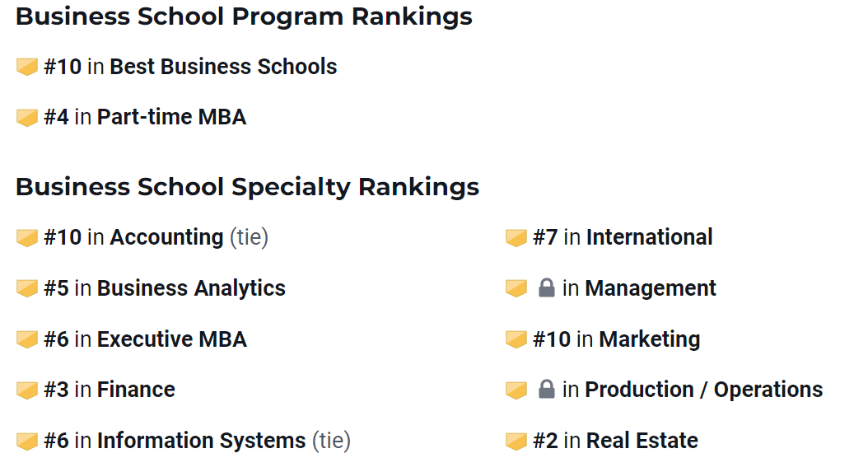The height and width of the screenshot is (472, 868).
Task: Click the lock icon beside Management
Action: tap(546, 287)
